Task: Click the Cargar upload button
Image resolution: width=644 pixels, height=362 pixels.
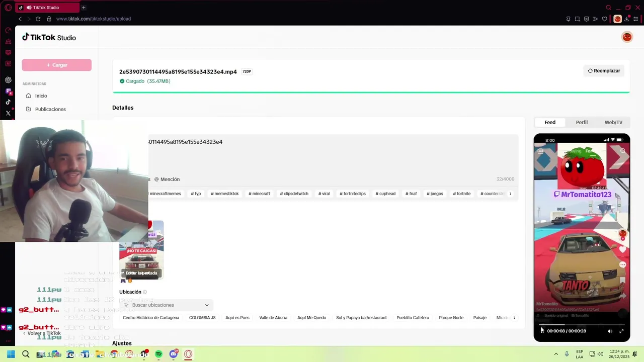Action: click(x=56, y=65)
